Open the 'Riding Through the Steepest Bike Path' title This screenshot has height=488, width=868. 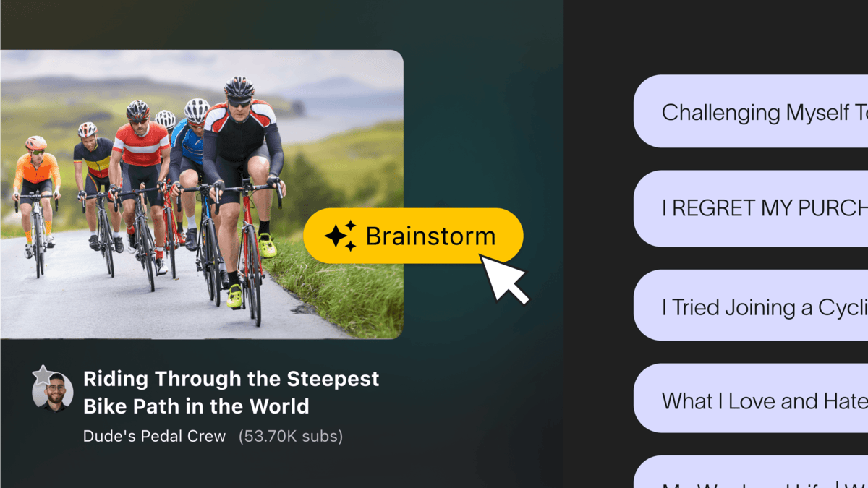231,392
